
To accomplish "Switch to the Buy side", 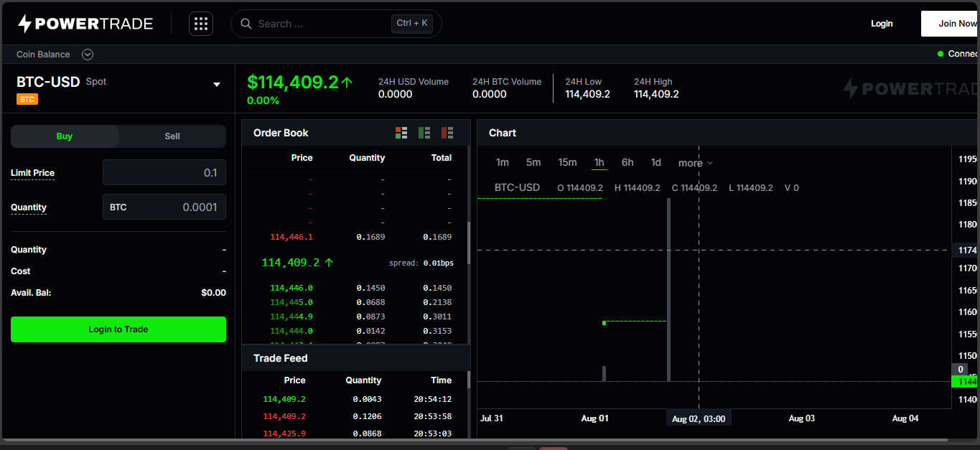I will click(x=65, y=136).
